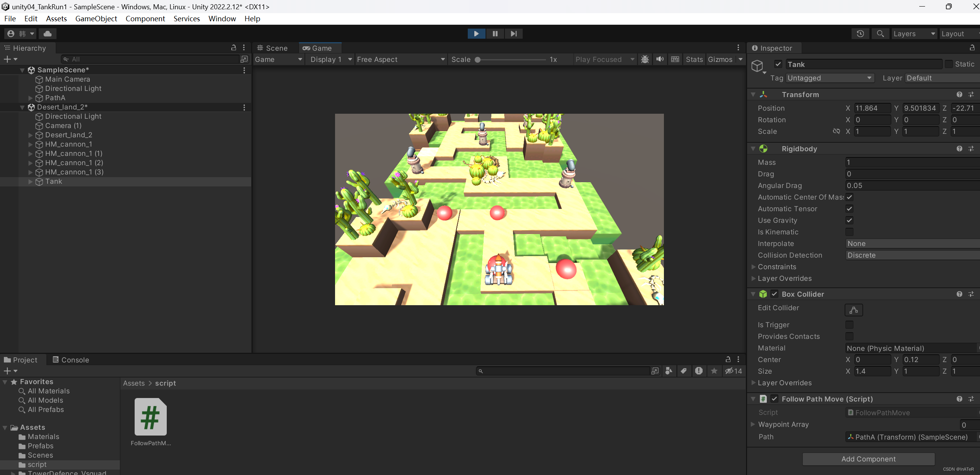The height and width of the screenshot is (475, 980).
Task: Open the Untagged tag dropdown
Action: [829, 78]
